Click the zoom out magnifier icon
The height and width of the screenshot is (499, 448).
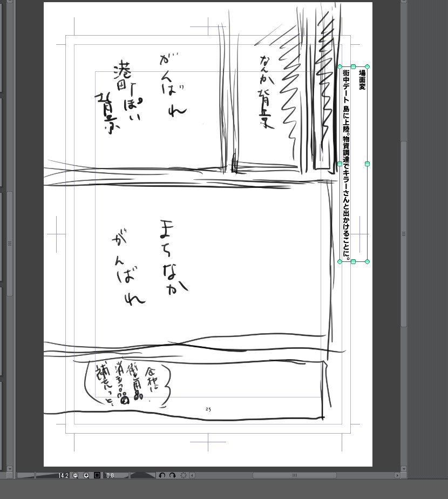(x=76, y=475)
